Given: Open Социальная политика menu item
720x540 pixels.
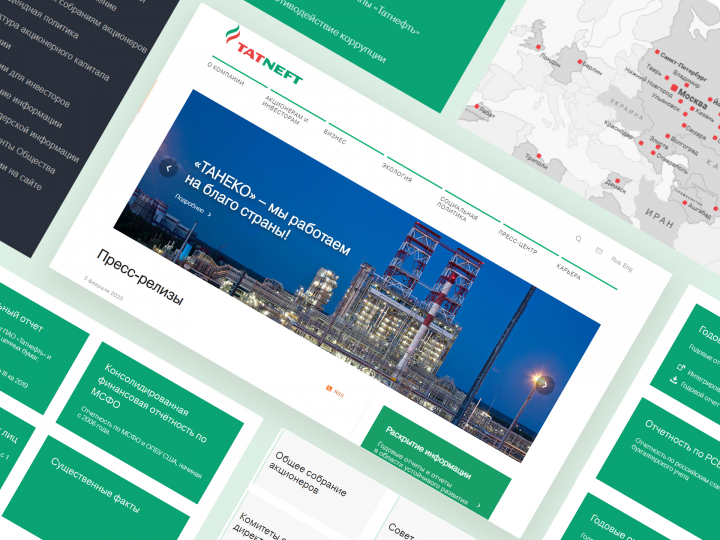Looking at the screenshot, I should [x=457, y=209].
